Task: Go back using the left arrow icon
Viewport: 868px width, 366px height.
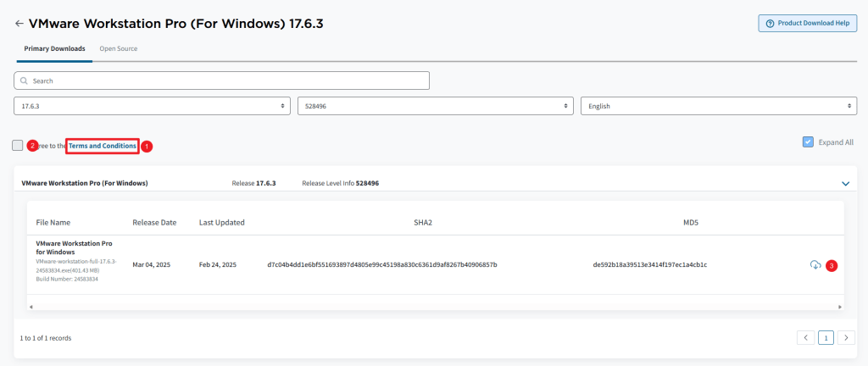Action: tap(19, 23)
